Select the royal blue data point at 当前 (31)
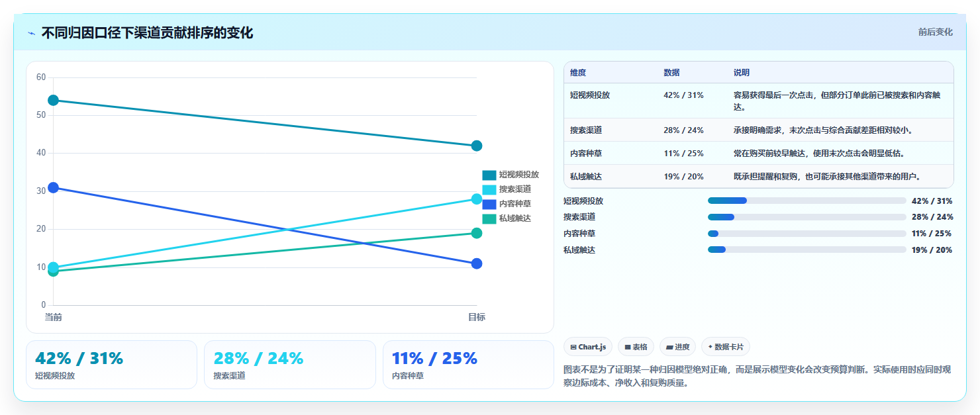Screen dimensions: 980x415 [54, 188]
